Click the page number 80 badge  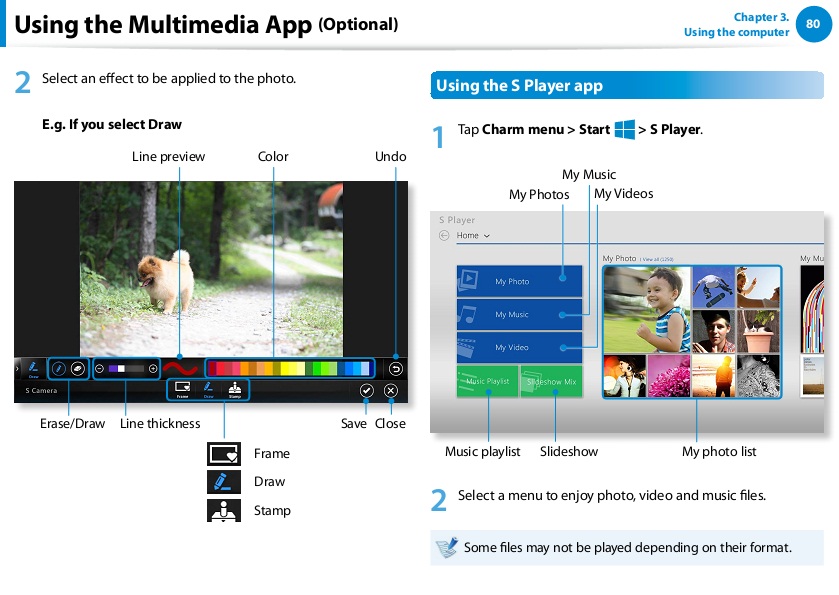(x=813, y=24)
